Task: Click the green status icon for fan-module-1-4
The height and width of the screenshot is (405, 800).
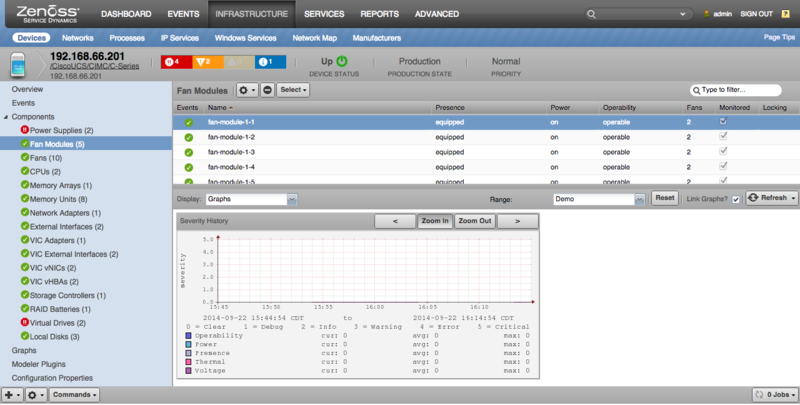Action: pyautogui.click(x=189, y=167)
